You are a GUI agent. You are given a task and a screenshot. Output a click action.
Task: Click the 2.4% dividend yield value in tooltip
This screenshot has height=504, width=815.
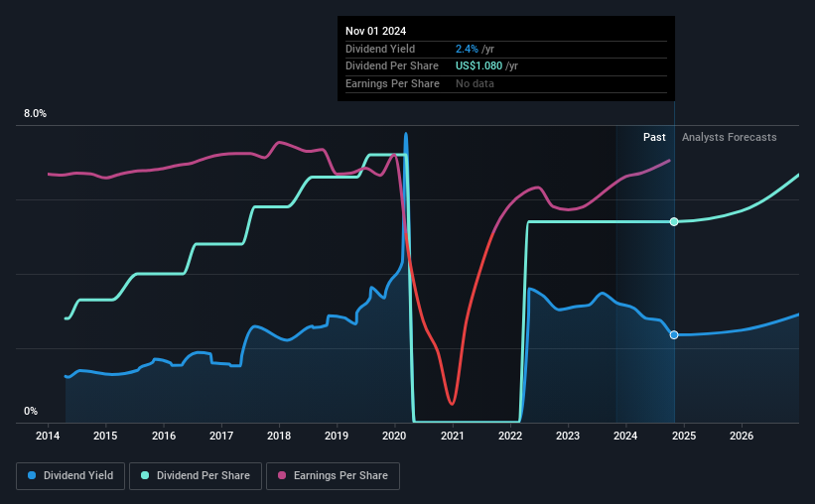pyautogui.click(x=467, y=49)
